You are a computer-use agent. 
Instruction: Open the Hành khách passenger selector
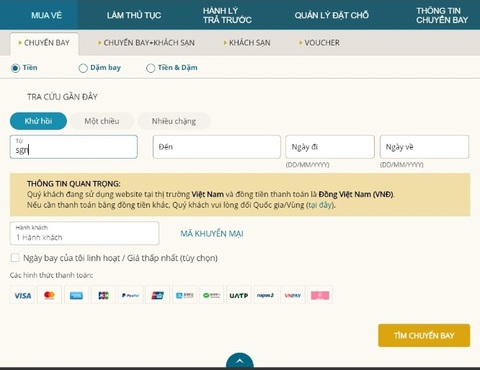click(x=84, y=233)
